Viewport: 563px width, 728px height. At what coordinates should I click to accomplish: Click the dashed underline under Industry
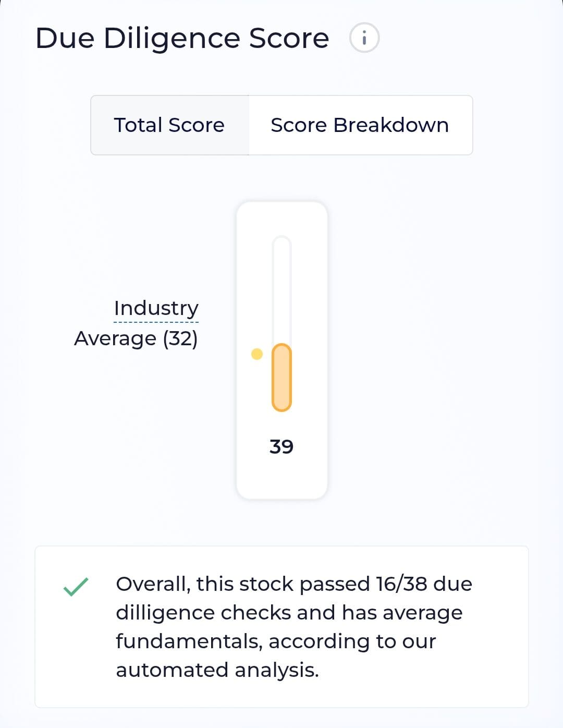click(156, 323)
